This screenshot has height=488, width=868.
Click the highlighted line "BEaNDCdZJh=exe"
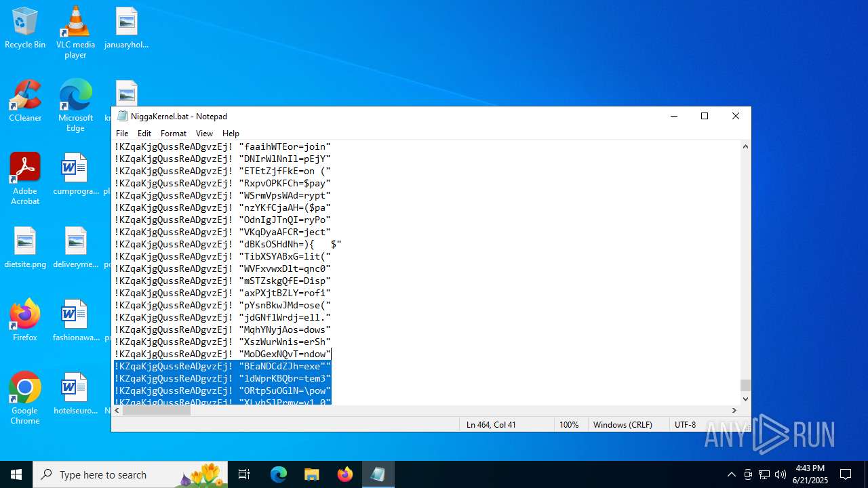point(222,366)
